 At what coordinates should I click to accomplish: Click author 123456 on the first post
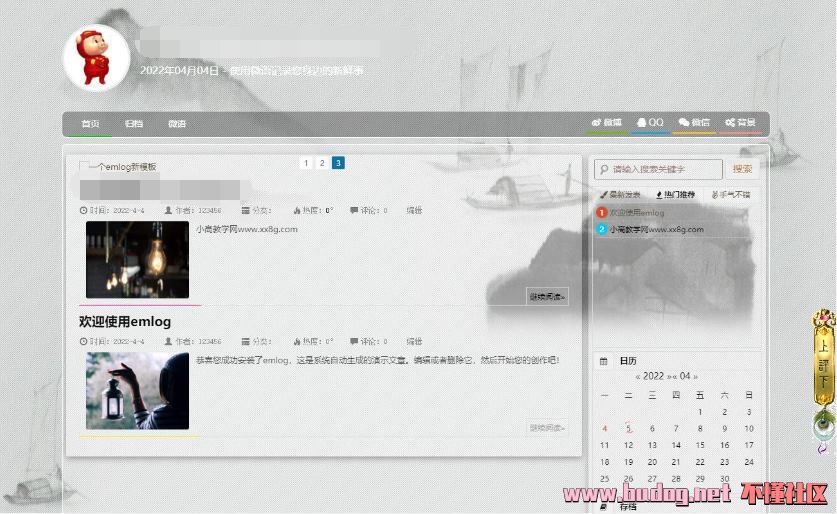click(209, 211)
